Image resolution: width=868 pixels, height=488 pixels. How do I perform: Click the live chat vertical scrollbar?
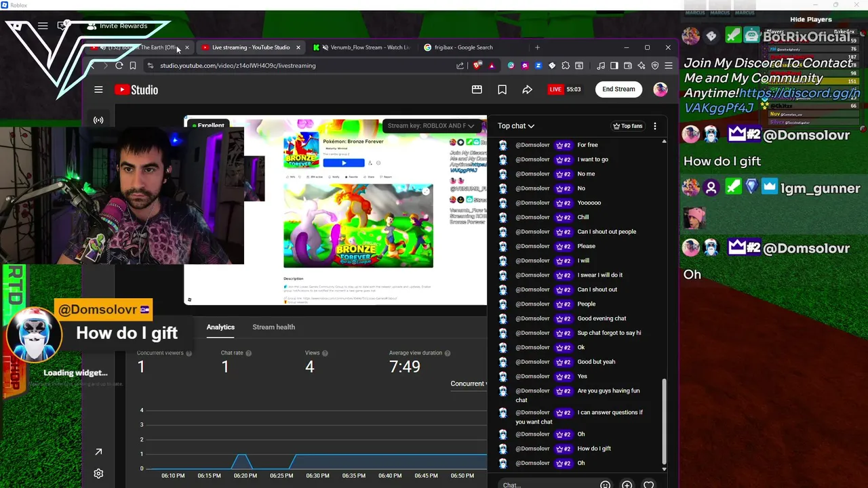664,420
